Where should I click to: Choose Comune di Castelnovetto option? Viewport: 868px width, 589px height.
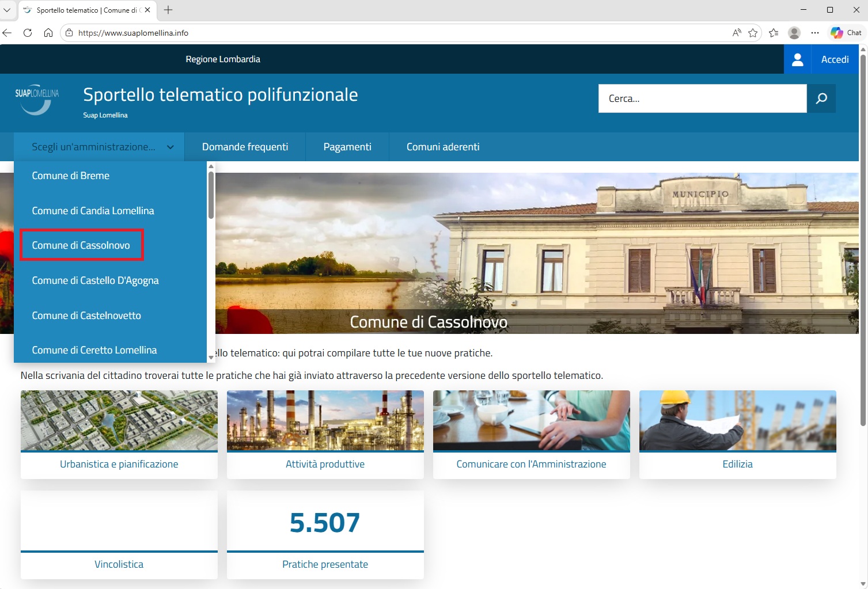click(86, 316)
